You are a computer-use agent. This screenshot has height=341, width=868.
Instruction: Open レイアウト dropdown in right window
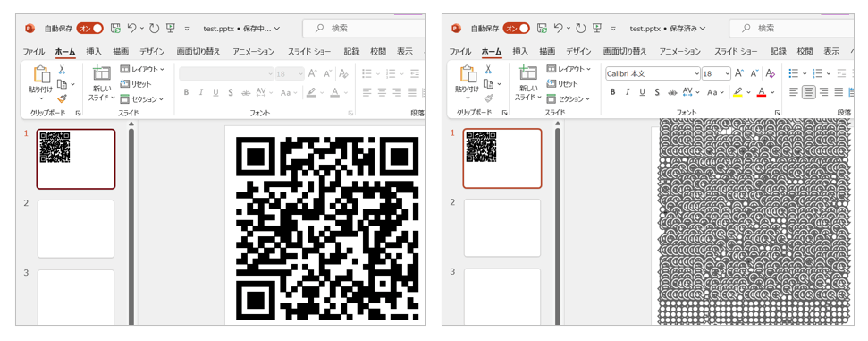coord(569,69)
